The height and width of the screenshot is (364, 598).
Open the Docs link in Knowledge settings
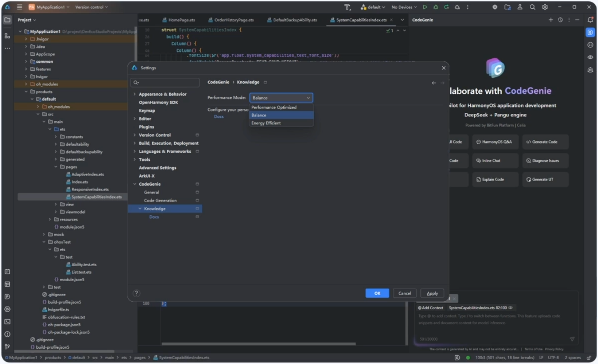point(219,117)
